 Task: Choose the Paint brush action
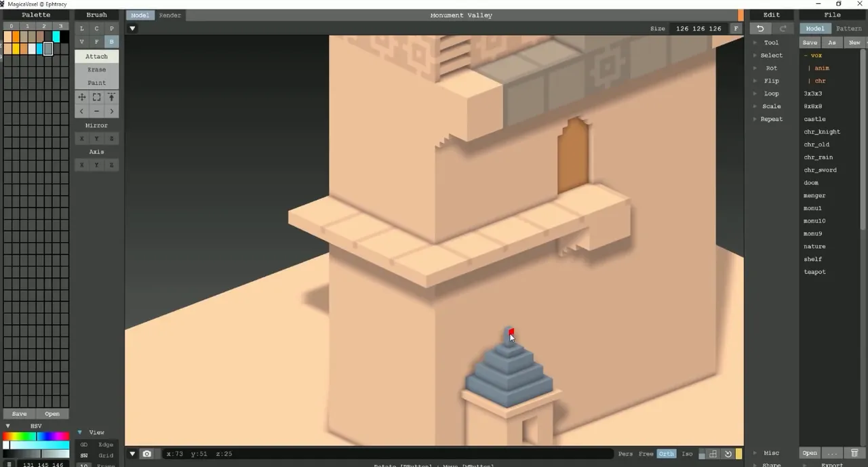96,83
